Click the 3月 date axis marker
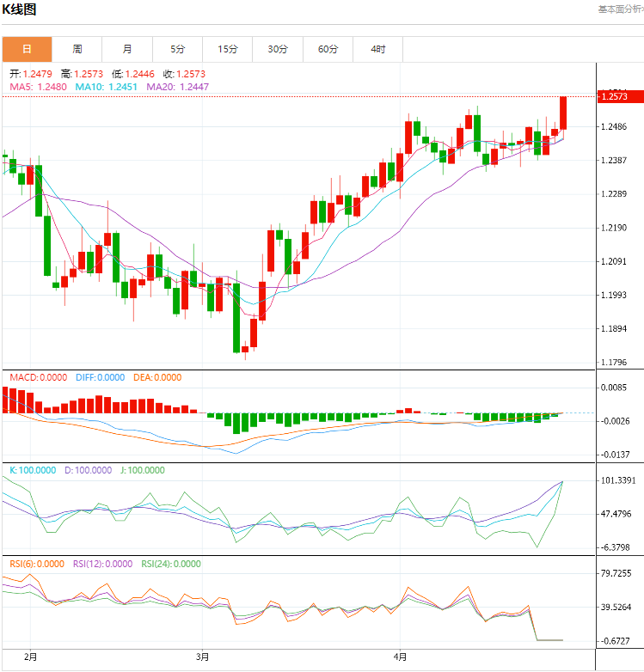Screen dimensions: 644x672 (202, 657)
